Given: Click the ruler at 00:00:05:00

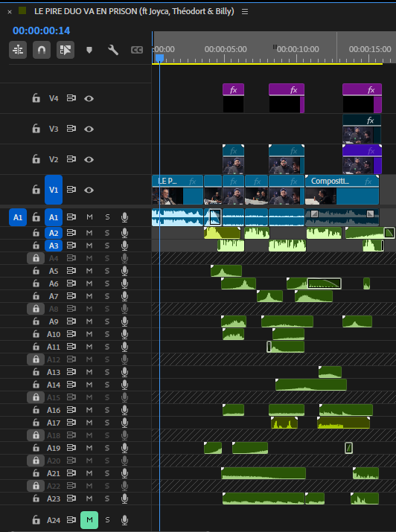Looking at the screenshot, I should click(226, 49).
